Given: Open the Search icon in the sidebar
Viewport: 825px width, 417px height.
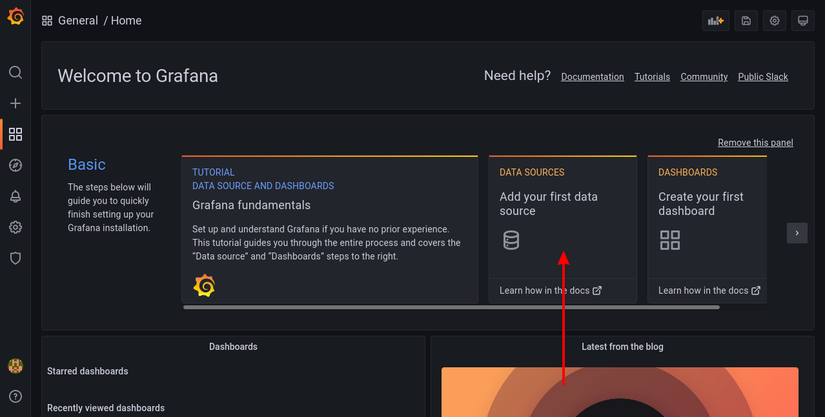Looking at the screenshot, I should click(15, 72).
